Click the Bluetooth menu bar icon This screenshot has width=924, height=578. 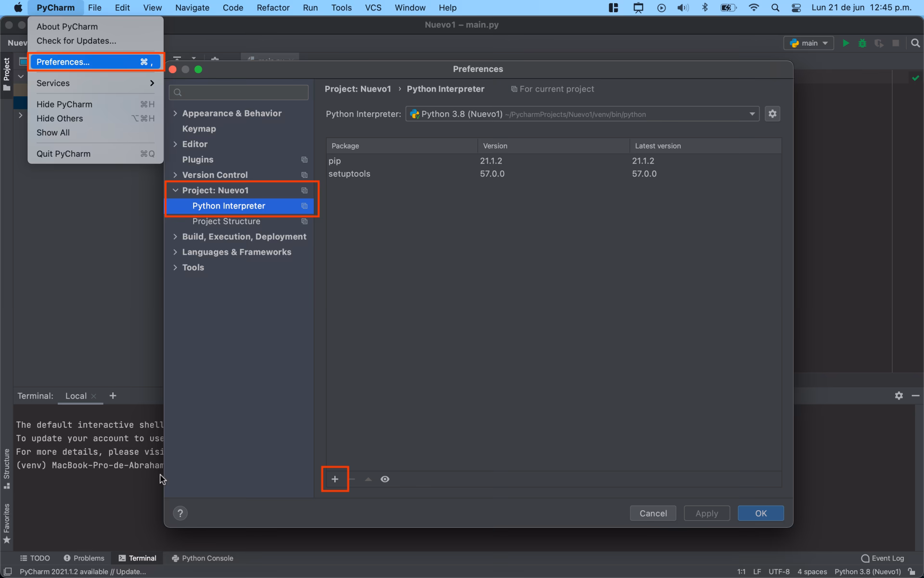(705, 8)
